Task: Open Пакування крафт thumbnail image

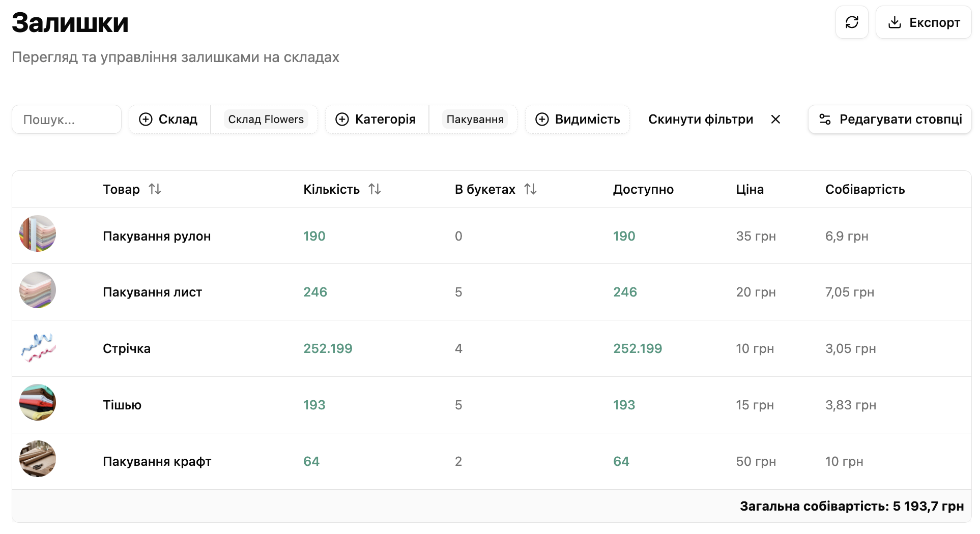Action: pyautogui.click(x=38, y=459)
